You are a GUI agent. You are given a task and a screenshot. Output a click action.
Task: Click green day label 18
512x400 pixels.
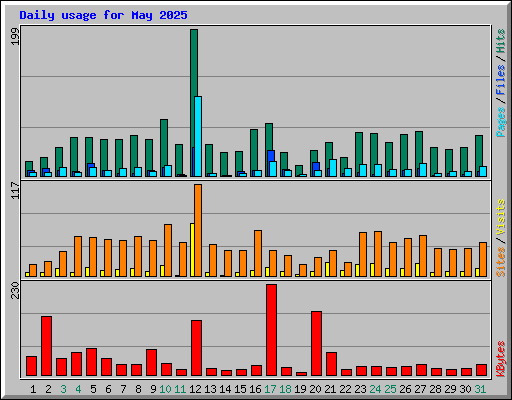point(285,389)
